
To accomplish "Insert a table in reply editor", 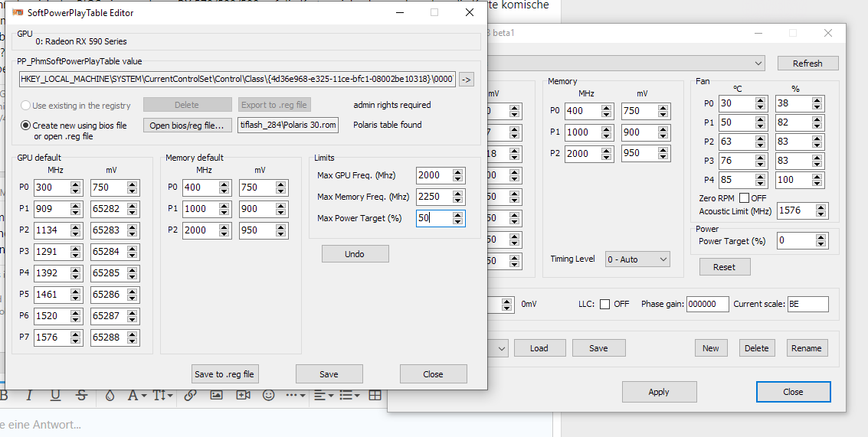I will pos(375,396).
